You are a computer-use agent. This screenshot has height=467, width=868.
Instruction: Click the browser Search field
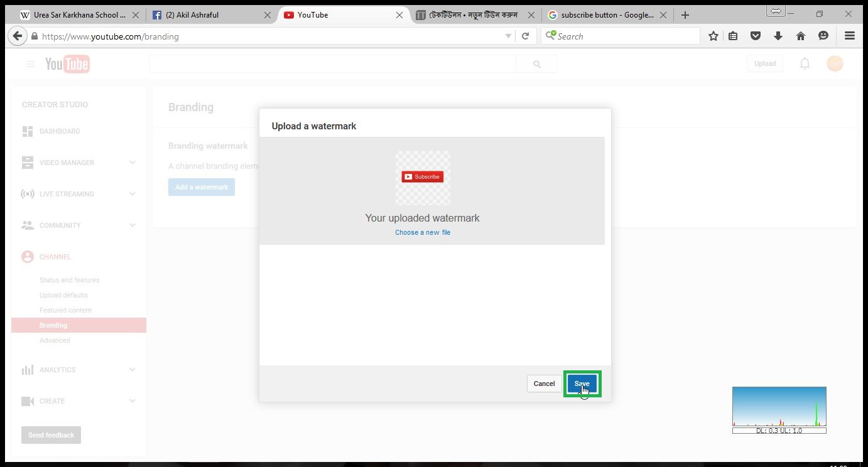click(x=621, y=36)
